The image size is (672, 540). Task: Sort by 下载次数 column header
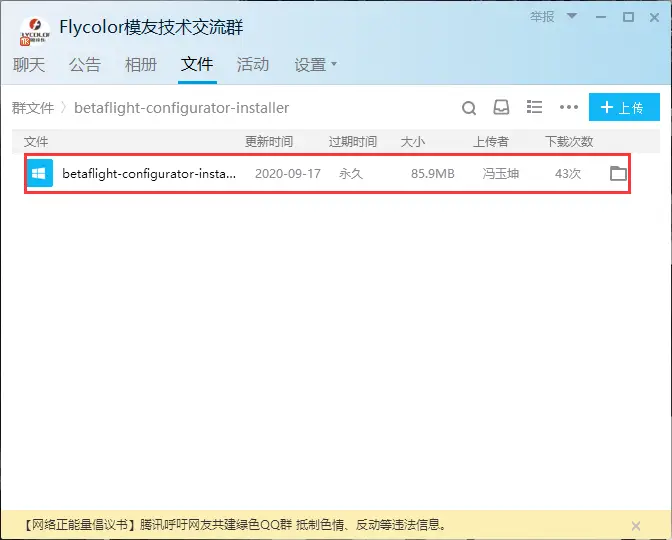(x=569, y=141)
